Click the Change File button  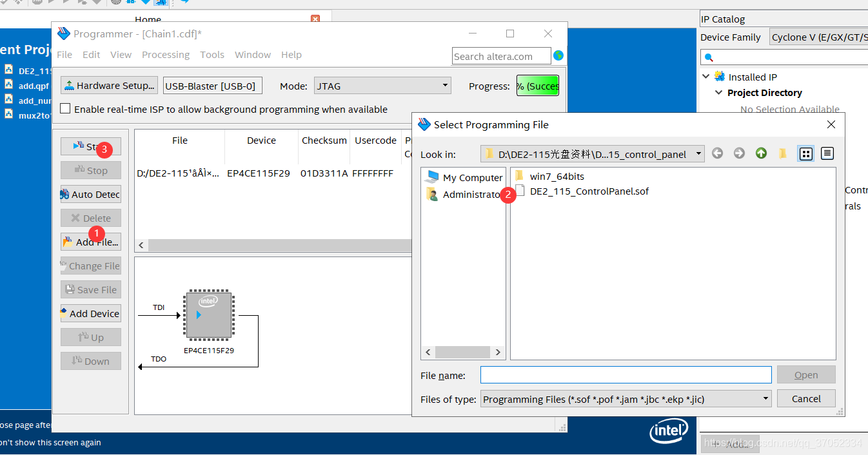pyautogui.click(x=90, y=266)
